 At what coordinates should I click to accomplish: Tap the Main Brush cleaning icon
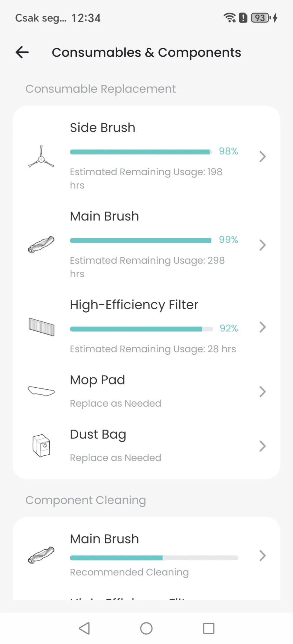41,555
